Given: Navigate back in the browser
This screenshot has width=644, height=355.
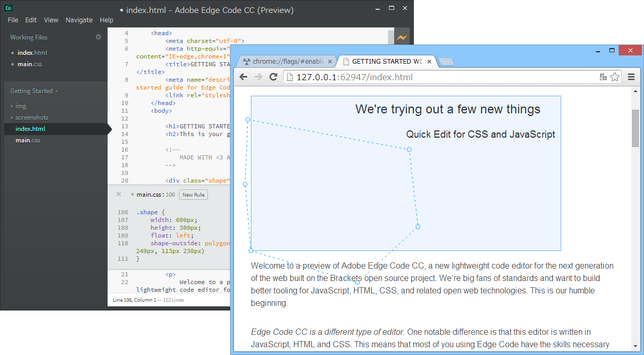Looking at the screenshot, I should 243,77.
